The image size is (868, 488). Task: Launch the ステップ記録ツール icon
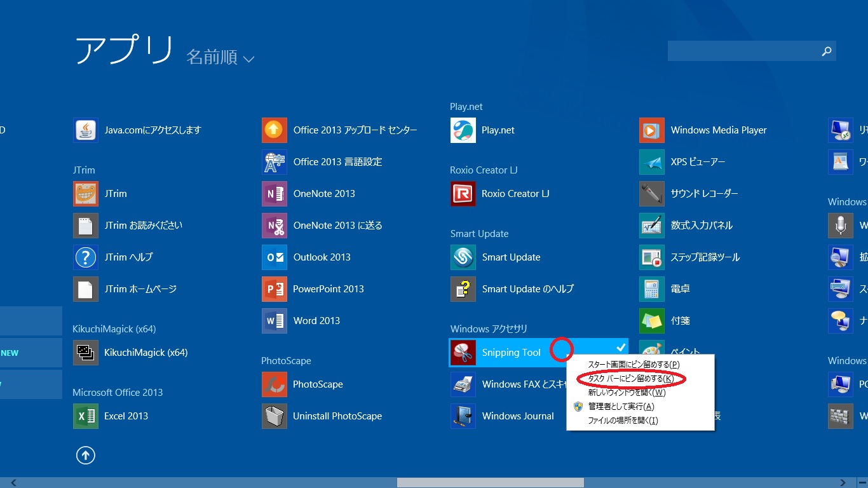tap(652, 257)
